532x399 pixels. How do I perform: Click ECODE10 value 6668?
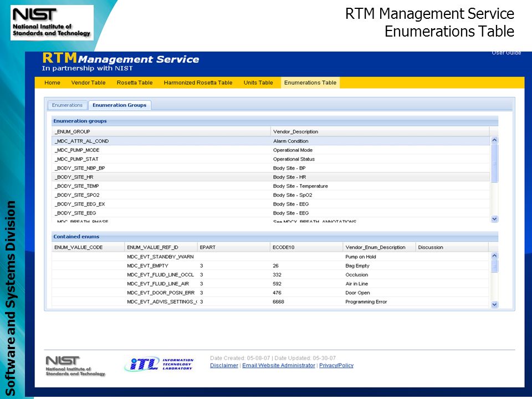pyautogui.click(x=278, y=301)
